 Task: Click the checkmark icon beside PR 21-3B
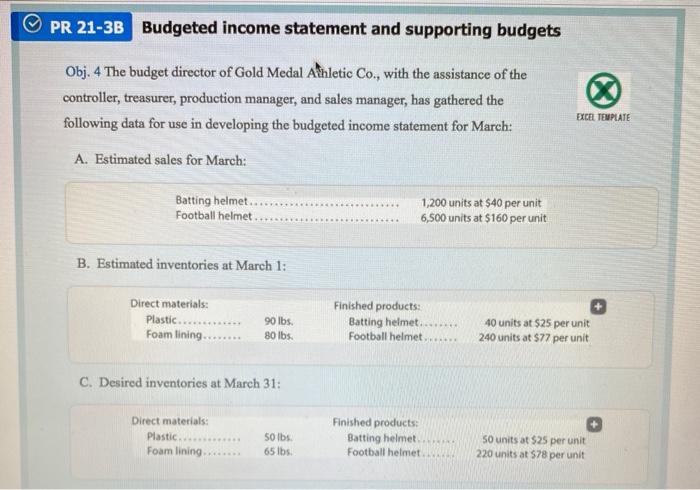[32, 25]
